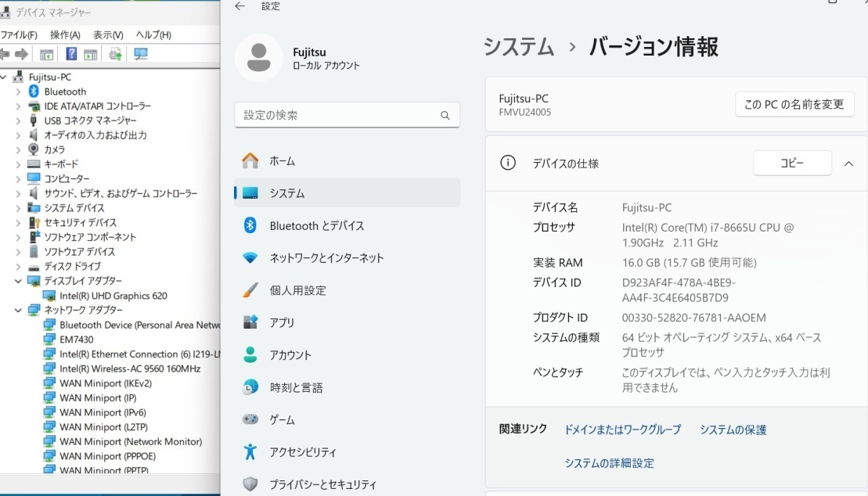The image size is (868, 496).
Task: Click the globe clock icon for 時刻と言語
Action: [x=250, y=387]
